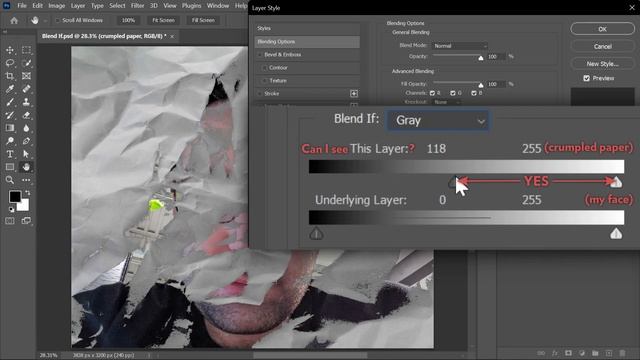Change the screen mode icon
640x360 pixels.
coord(26,221)
